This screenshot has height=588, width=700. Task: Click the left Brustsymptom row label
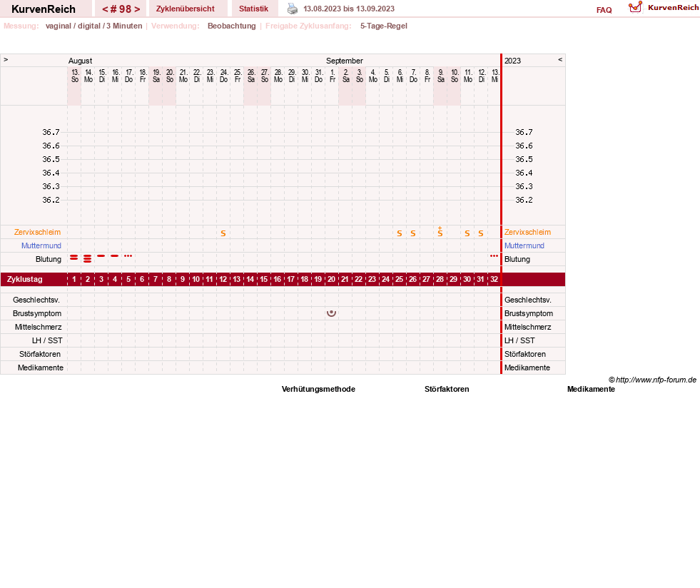pos(37,313)
